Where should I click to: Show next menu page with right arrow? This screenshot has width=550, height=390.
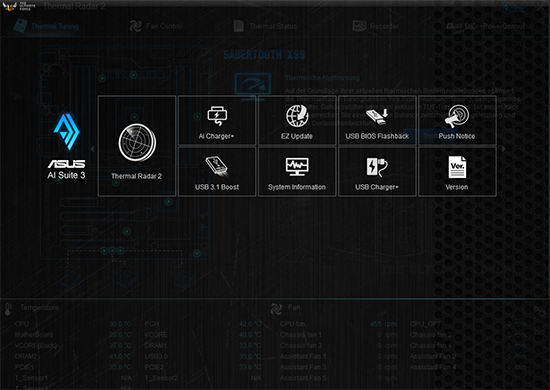[x=503, y=149]
